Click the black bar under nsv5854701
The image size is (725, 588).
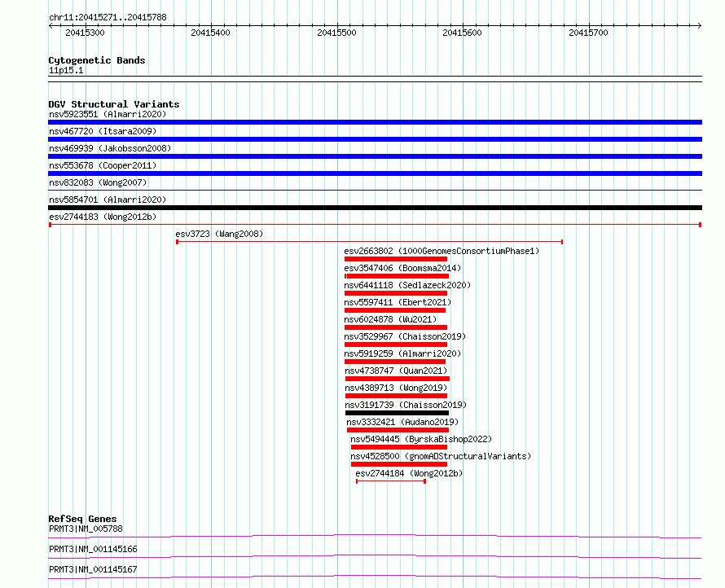point(375,208)
